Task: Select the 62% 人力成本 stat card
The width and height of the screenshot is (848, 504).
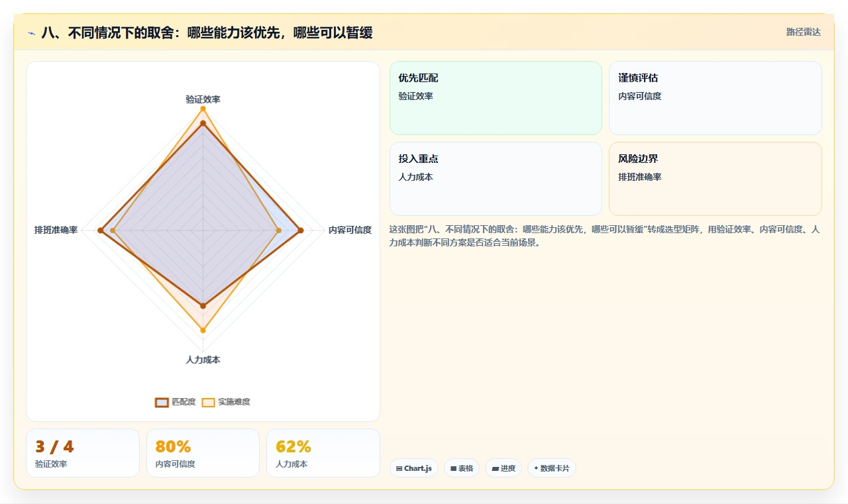Action: click(323, 453)
